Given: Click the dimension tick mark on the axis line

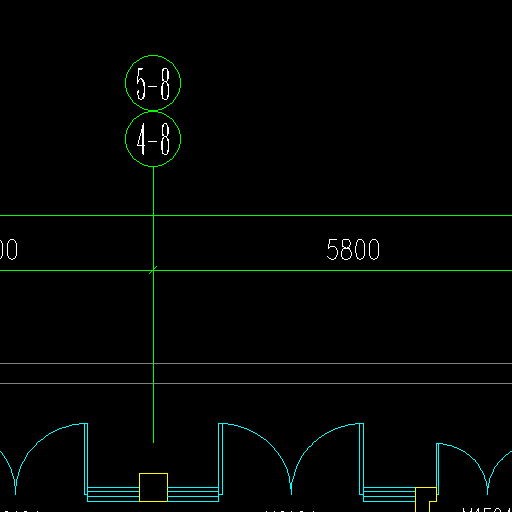Looking at the screenshot, I should click(153, 270).
